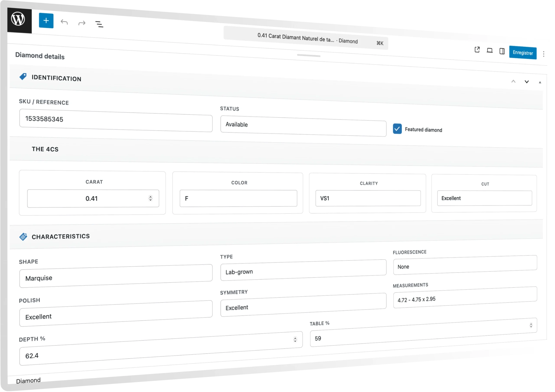The width and height of the screenshot is (555, 392).
Task: Uncheck the Featured diamond checkbox
Action: pos(397,128)
